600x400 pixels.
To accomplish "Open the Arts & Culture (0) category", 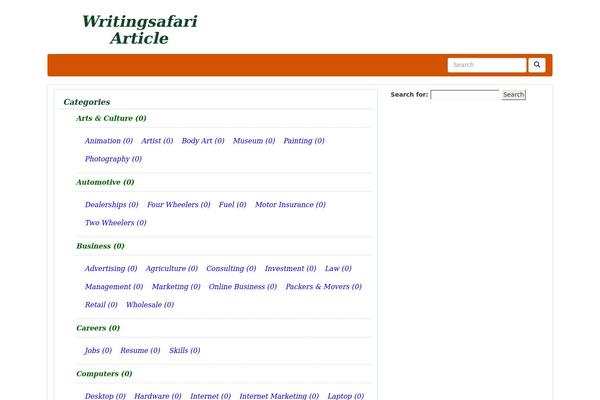I will (x=111, y=118).
